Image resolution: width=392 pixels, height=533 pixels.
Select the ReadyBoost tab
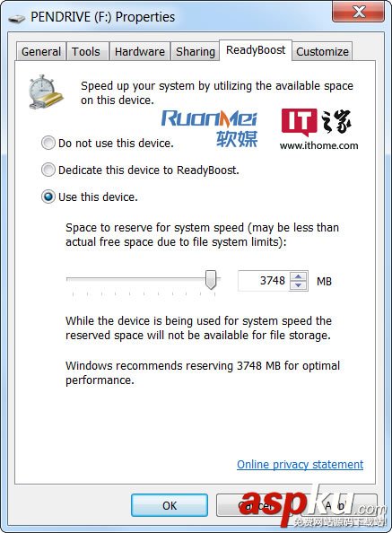point(256,50)
